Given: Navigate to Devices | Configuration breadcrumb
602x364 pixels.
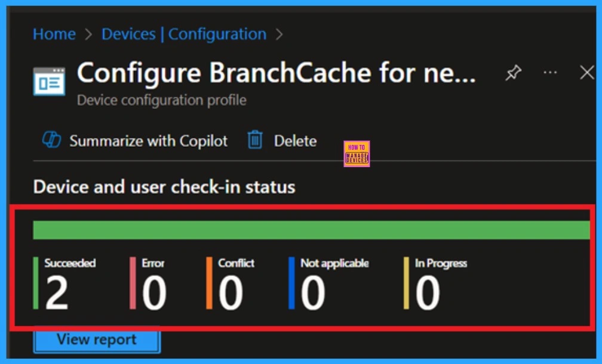Looking at the screenshot, I should 184,34.
